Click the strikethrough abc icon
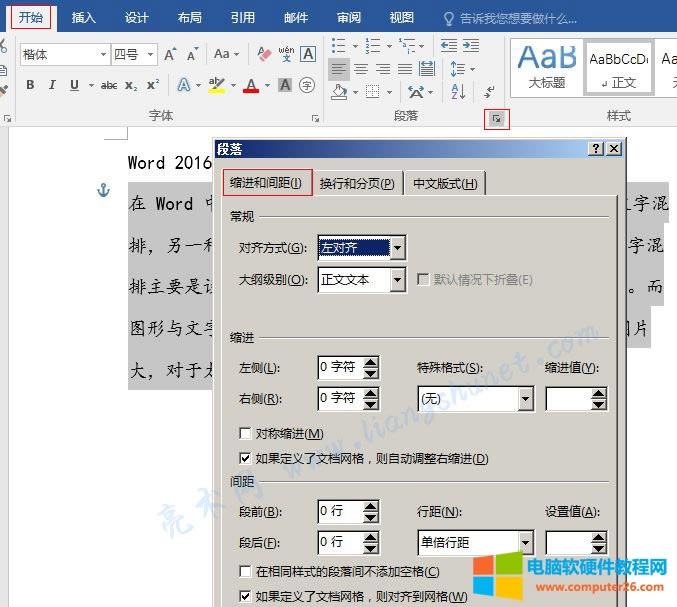This screenshot has height=607, width=677. (x=109, y=85)
